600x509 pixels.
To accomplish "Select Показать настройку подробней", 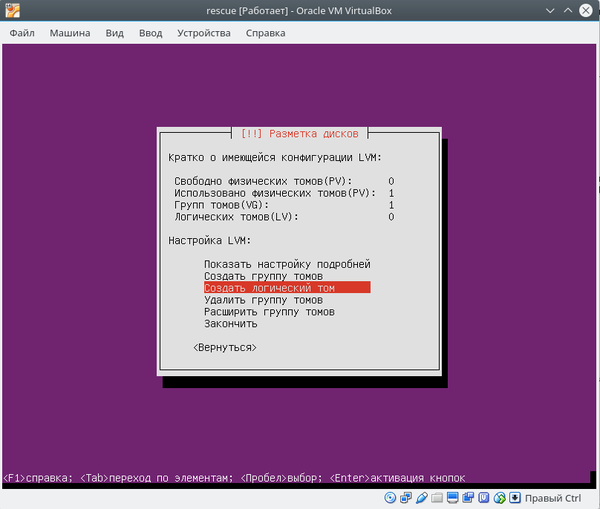I will click(x=287, y=264).
